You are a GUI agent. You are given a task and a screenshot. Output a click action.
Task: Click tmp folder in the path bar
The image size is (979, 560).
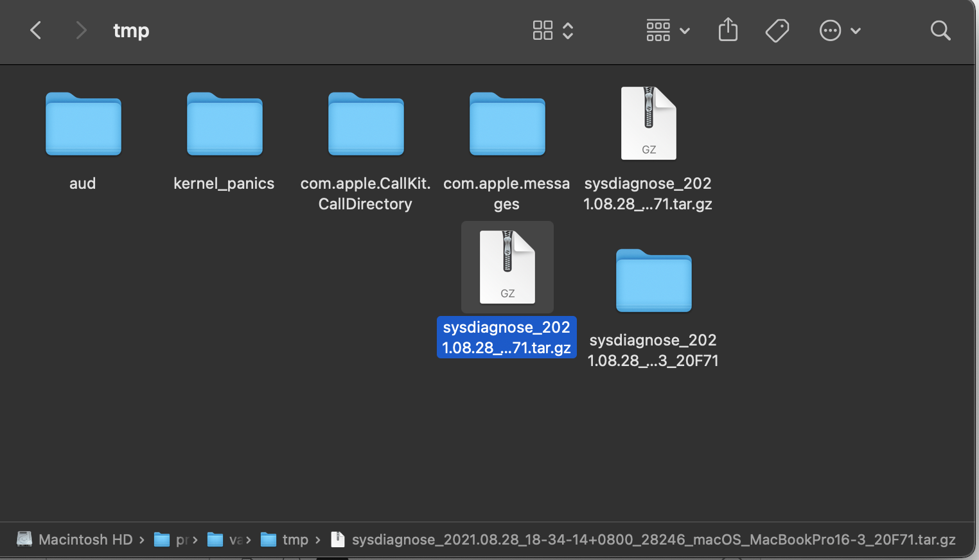pos(285,539)
